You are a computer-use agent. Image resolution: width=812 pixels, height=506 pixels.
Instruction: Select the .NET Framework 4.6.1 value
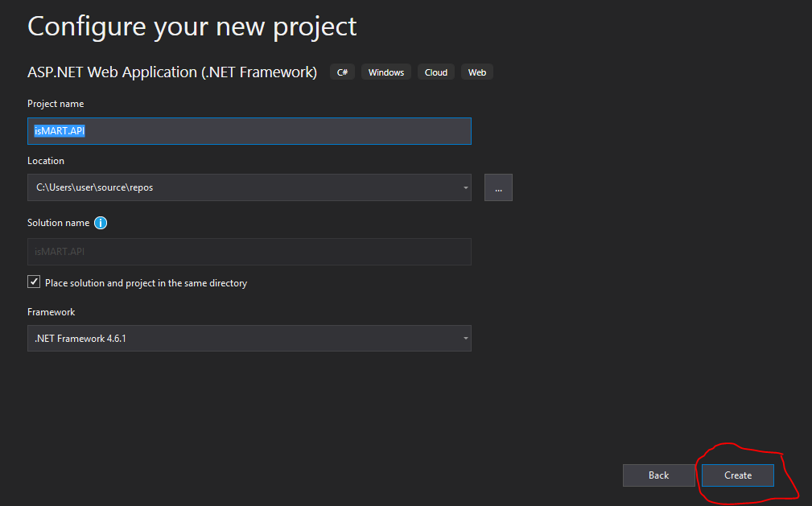pos(80,339)
